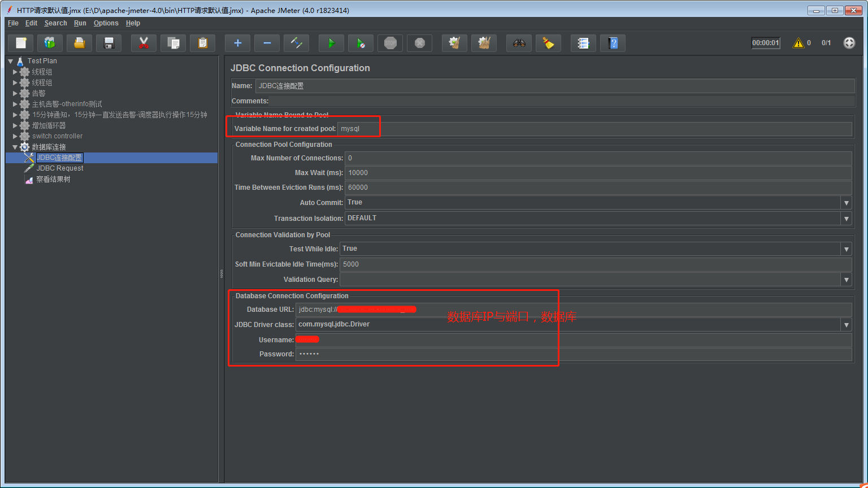Select the JDBC Request sampler in the tree
This screenshot has height=488, width=868.
[x=59, y=168]
